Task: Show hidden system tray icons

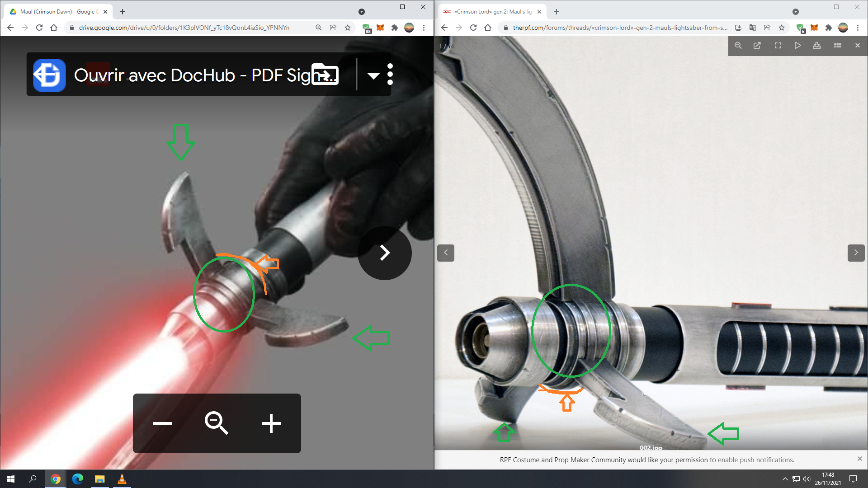Action: (x=785, y=479)
